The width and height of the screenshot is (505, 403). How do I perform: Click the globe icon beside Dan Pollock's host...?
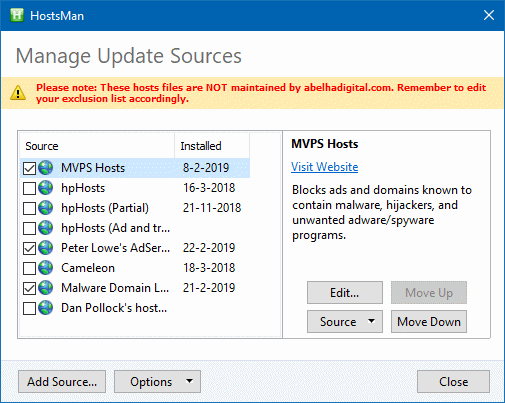pos(45,308)
